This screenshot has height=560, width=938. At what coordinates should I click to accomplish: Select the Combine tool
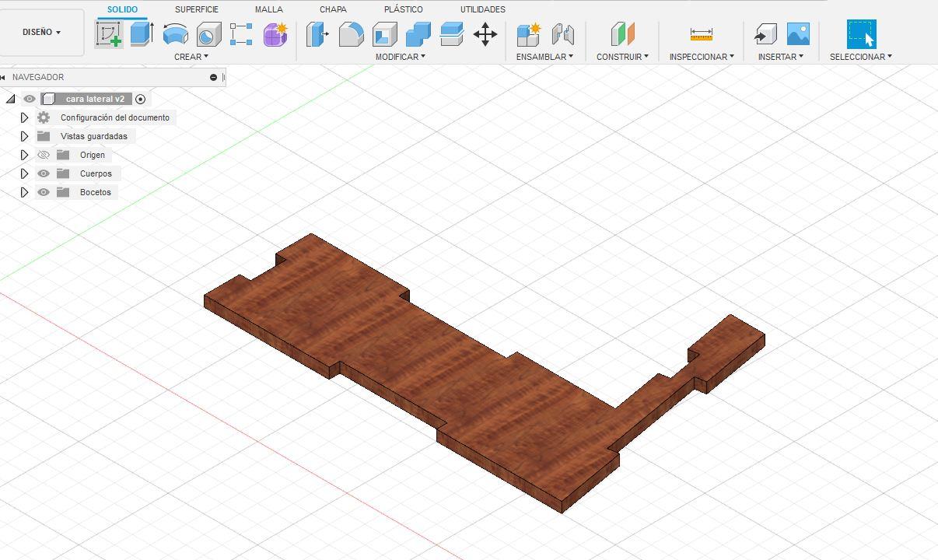click(x=418, y=34)
